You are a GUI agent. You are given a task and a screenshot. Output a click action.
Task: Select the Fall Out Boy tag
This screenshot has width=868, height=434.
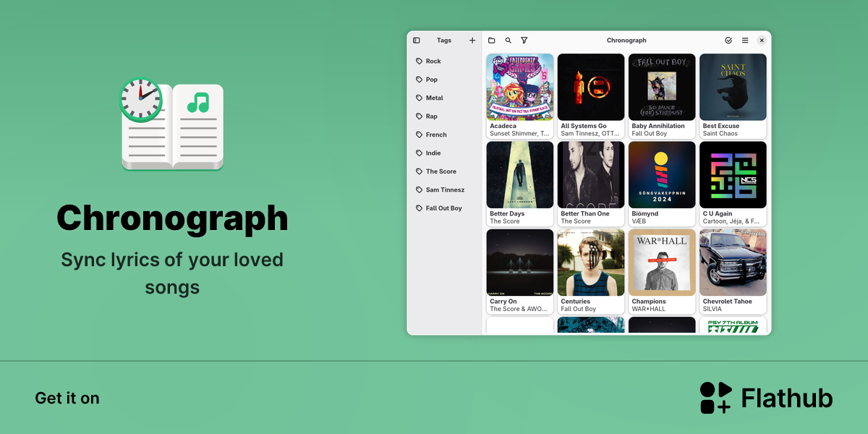click(x=445, y=208)
